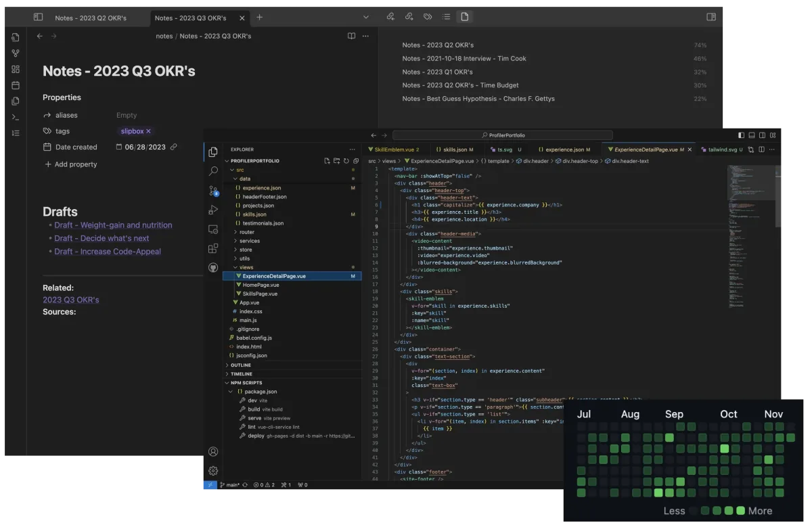
Task: Toggle reading view book icon in note header
Action: [351, 36]
